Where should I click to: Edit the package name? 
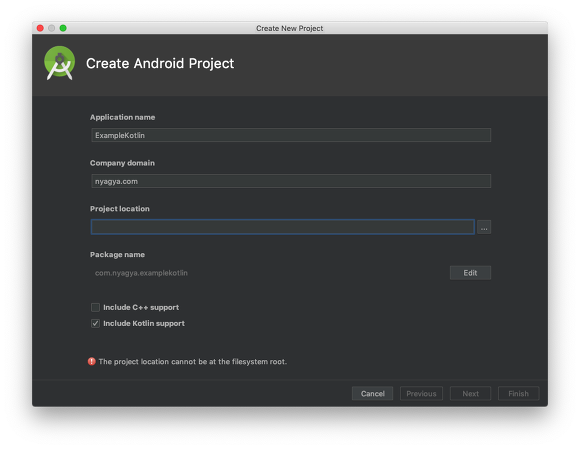click(x=470, y=273)
